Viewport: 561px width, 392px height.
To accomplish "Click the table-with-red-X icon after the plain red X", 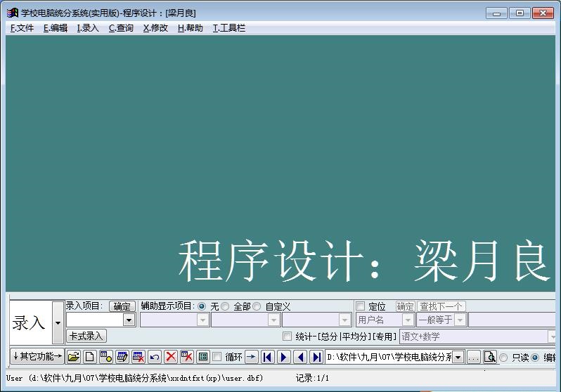I will (187, 357).
